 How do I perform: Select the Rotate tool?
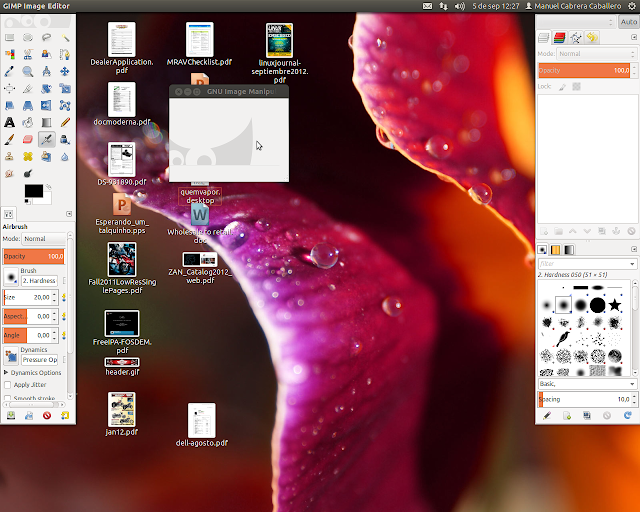(46, 88)
